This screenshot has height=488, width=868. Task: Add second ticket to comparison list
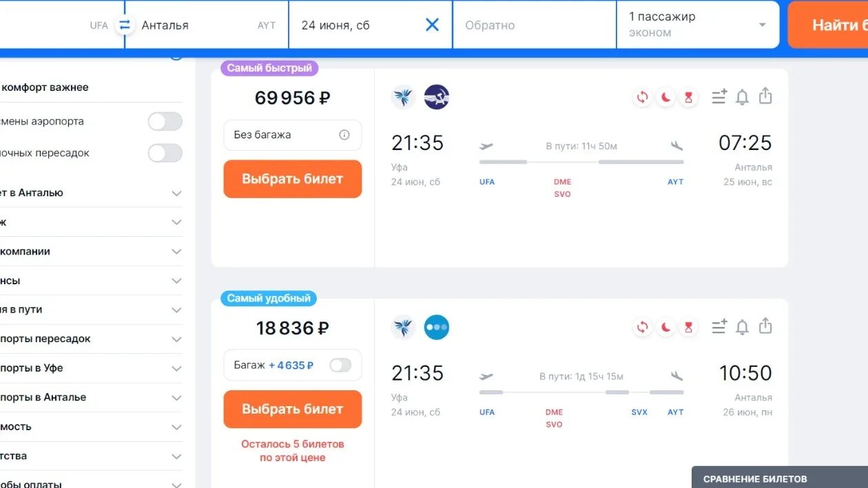[719, 327]
